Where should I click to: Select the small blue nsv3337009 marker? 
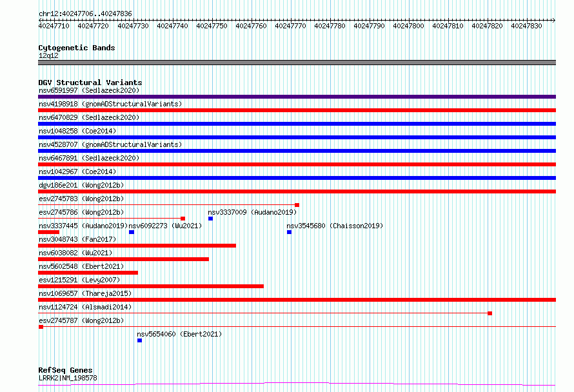[x=210, y=219]
